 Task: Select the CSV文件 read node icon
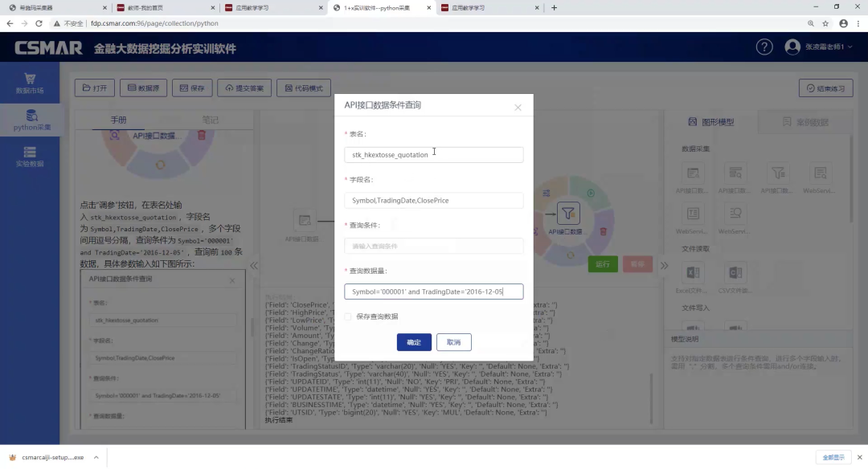coord(734,273)
